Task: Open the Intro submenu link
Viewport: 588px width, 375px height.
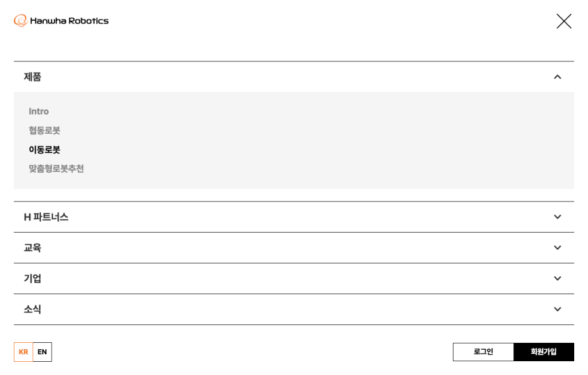Action: coord(39,111)
